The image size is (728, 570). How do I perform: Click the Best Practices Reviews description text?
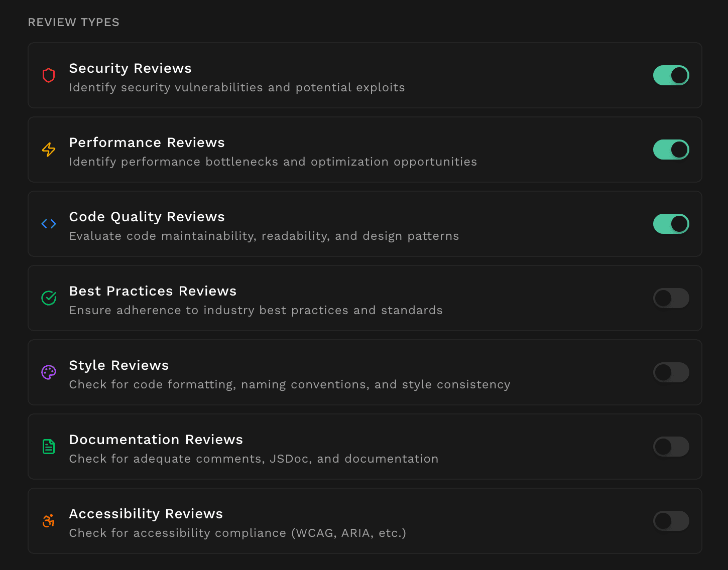tap(256, 310)
